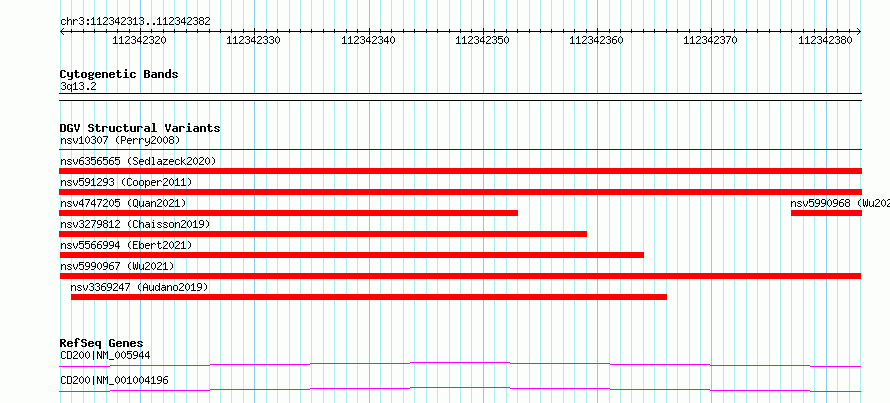Screen dimensions: 890x403
Task: Click ruler position 112342340
Action: 368,40
